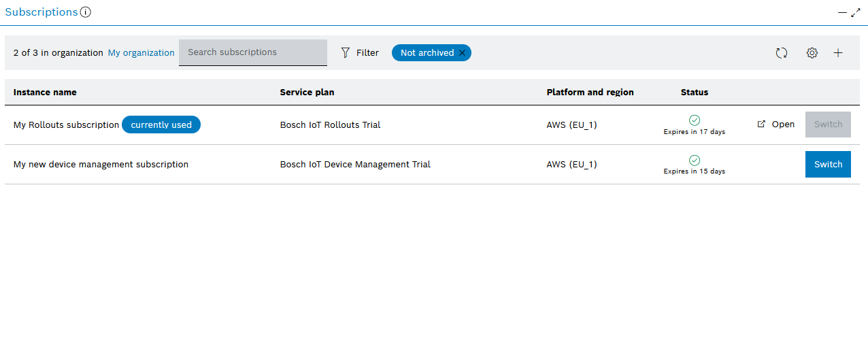Select My new device management subscription name
The image size is (868, 347).
(101, 165)
